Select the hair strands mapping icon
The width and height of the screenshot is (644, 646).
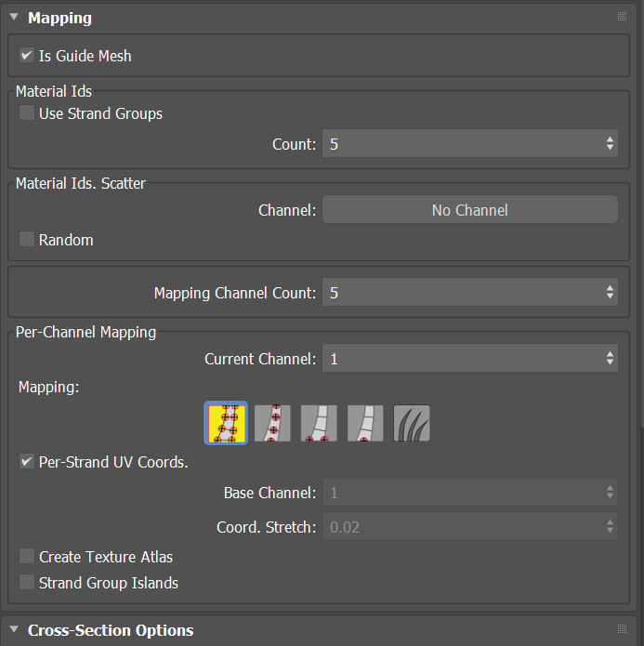tap(412, 423)
